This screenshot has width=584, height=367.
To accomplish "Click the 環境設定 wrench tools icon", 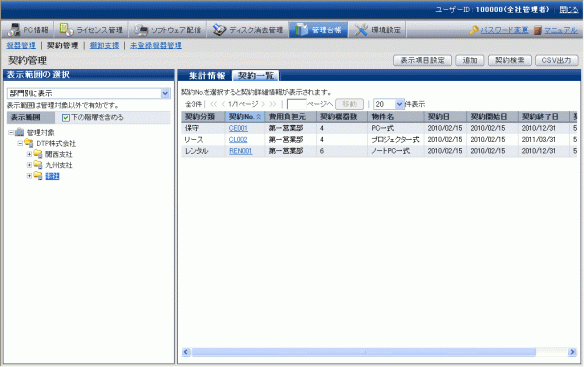I will [361, 30].
